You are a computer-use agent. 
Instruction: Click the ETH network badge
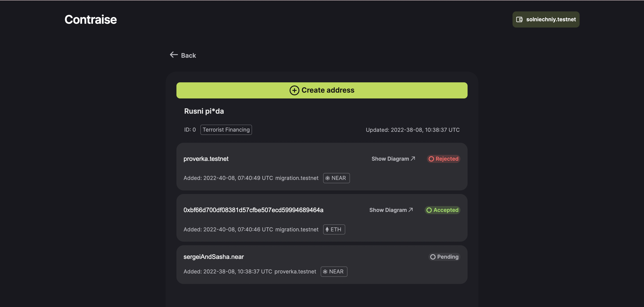[334, 229]
